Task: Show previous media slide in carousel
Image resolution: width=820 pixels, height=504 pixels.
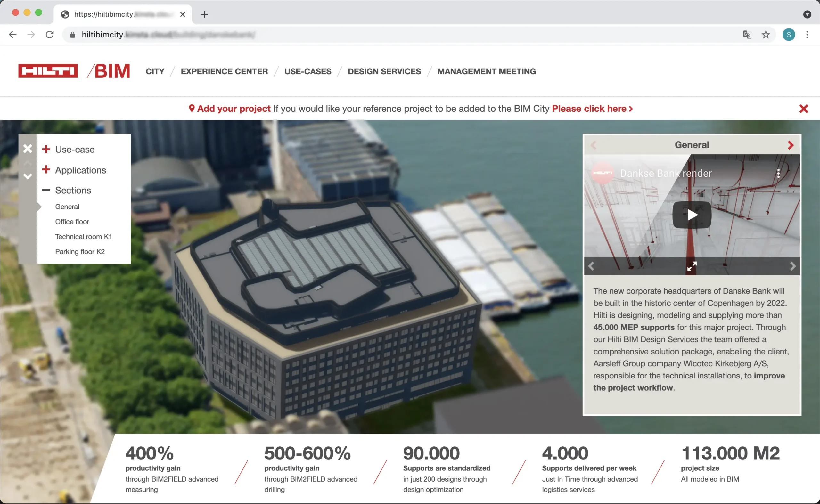Action: 591,266
